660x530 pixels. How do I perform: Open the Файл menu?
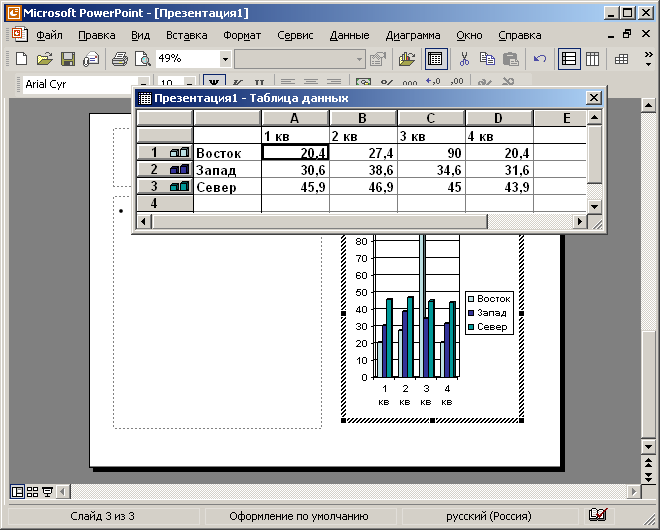coord(49,35)
